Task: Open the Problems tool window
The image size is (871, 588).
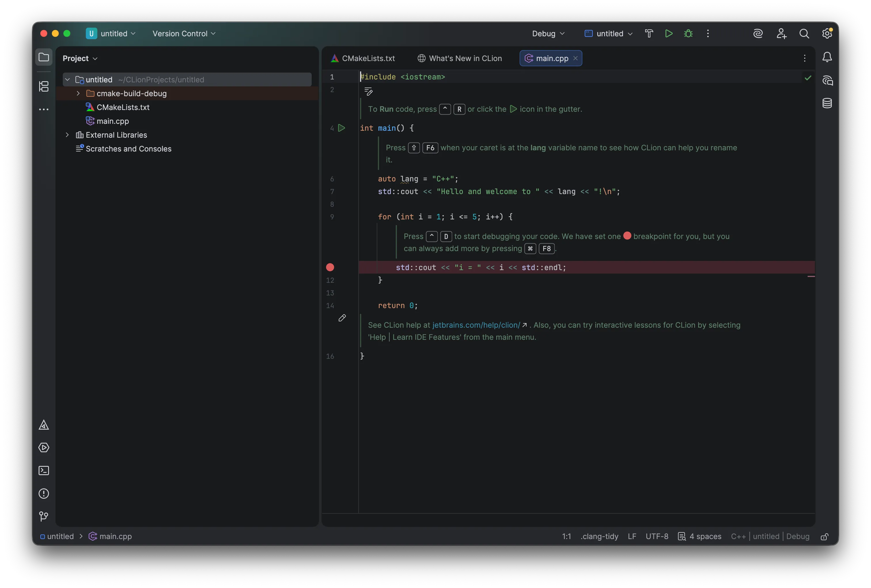Action: (43, 494)
